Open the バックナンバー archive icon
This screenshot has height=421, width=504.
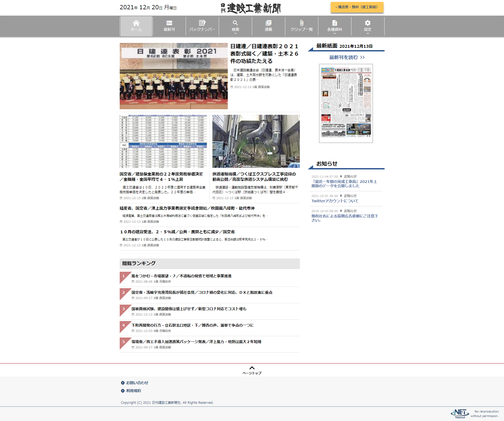click(202, 23)
